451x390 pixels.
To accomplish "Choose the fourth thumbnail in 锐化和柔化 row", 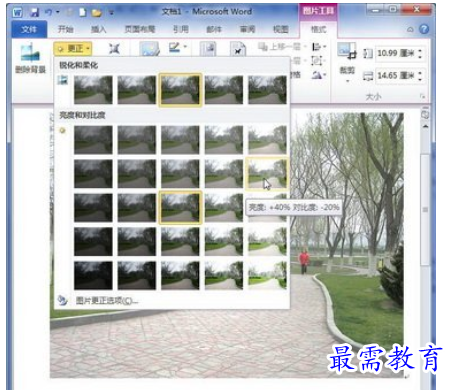I will coord(224,90).
